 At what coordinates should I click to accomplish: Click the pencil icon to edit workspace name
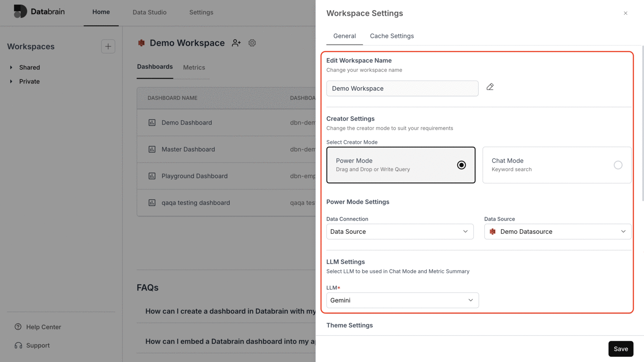490,86
